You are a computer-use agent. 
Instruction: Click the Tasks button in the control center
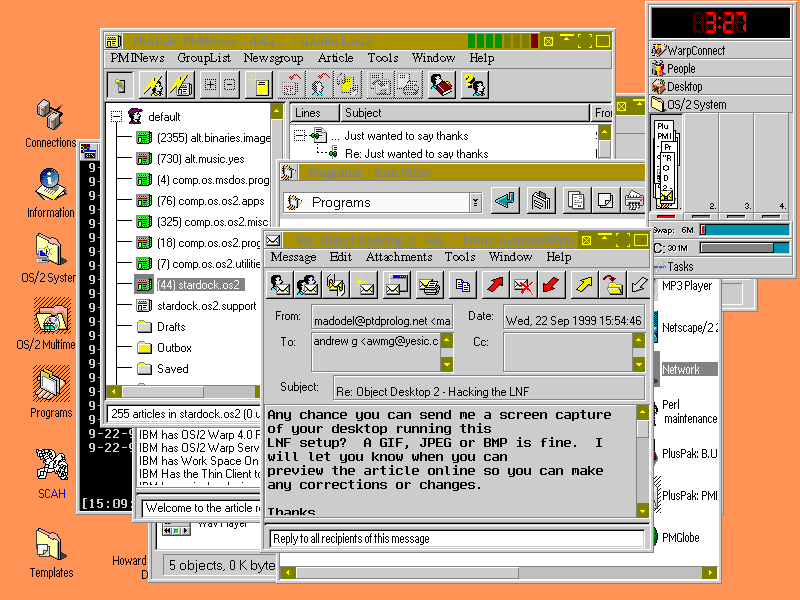(x=721, y=266)
